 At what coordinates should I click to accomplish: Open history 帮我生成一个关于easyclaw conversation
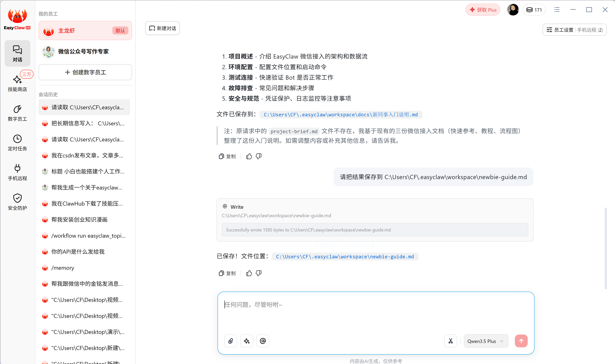click(x=84, y=188)
